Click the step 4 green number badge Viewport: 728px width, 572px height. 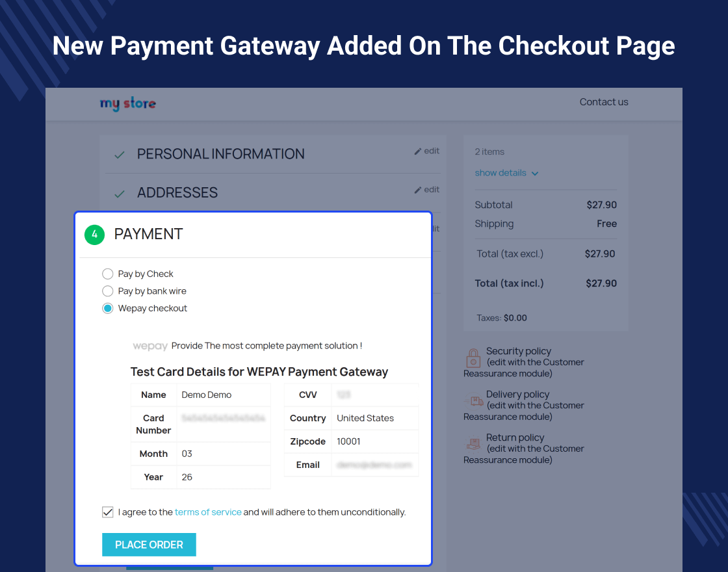pyautogui.click(x=94, y=235)
